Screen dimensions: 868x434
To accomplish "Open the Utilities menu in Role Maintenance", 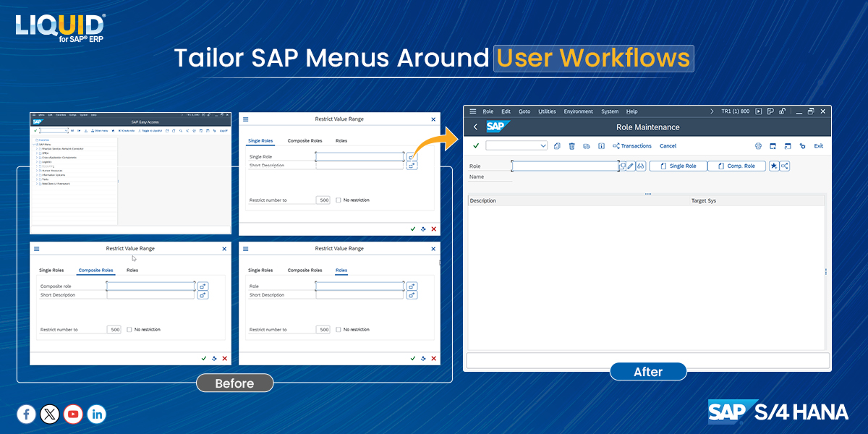I will click(547, 111).
